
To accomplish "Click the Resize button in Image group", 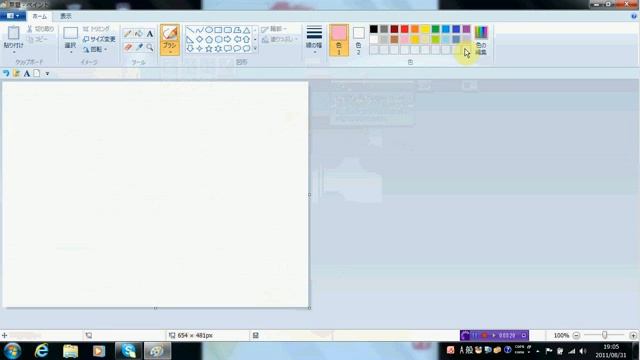I will click(99, 39).
